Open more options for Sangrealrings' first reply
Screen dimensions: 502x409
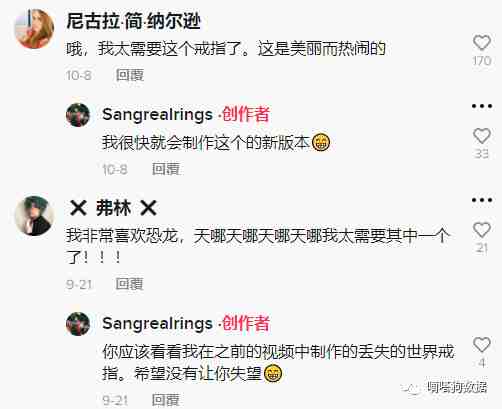(482, 106)
